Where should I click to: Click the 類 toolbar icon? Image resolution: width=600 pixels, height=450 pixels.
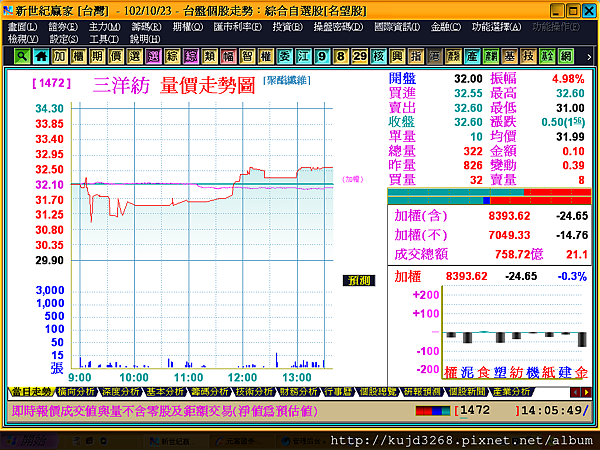point(210,57)
